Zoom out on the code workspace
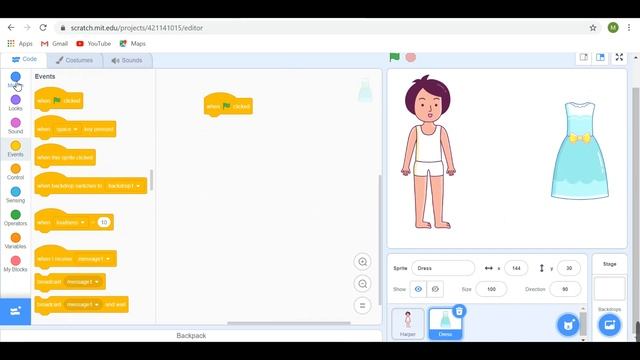This screenshot has height=360, width=640. (362, 284)
